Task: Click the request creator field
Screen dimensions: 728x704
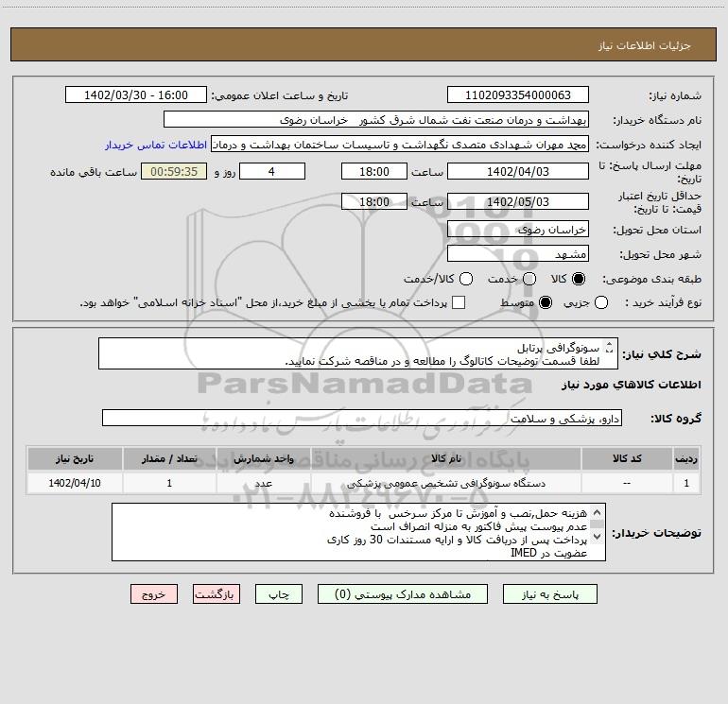Action: [x=400, y=145]
